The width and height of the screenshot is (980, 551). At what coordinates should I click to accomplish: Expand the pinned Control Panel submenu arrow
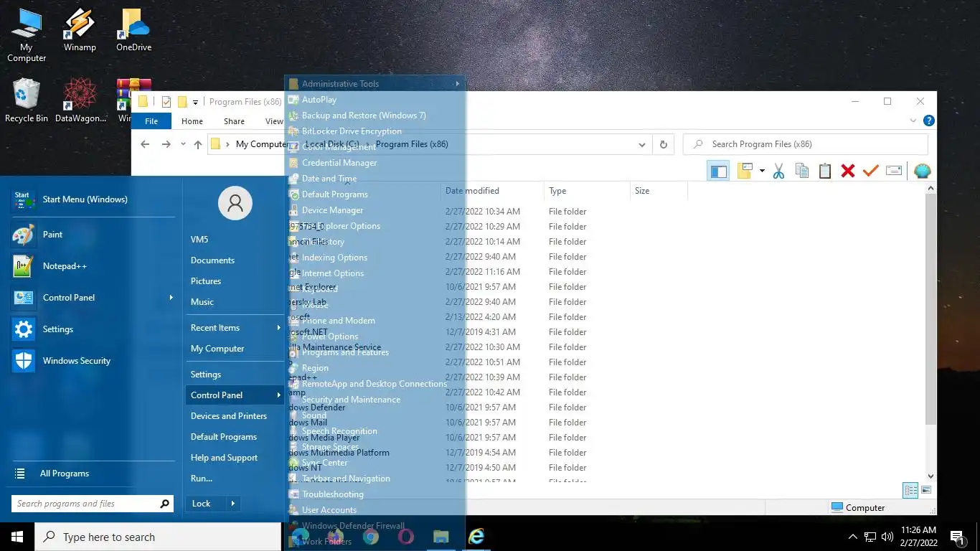pos(171,298)
